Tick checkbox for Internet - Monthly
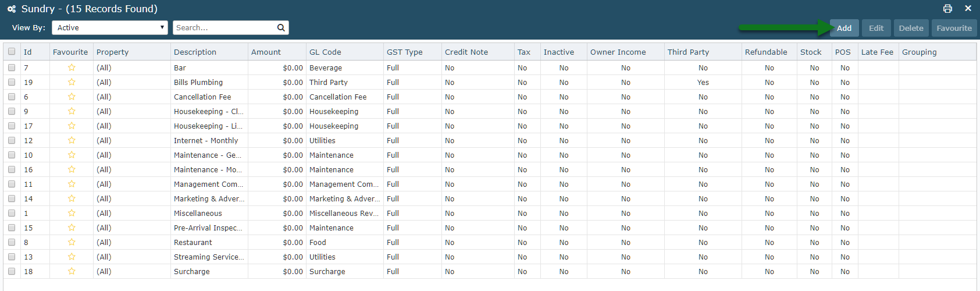Image resolution: width=980 pixels, height=291 pixels. 12,140
